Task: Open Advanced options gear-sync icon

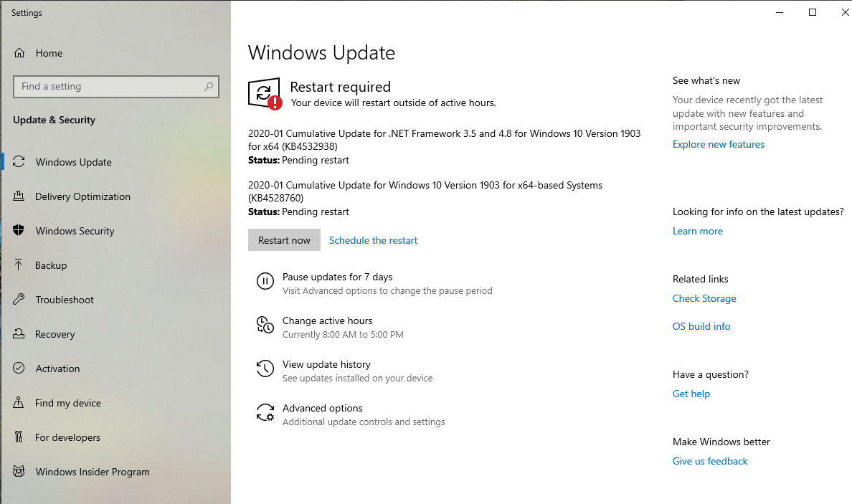Action: coord(265,413)
